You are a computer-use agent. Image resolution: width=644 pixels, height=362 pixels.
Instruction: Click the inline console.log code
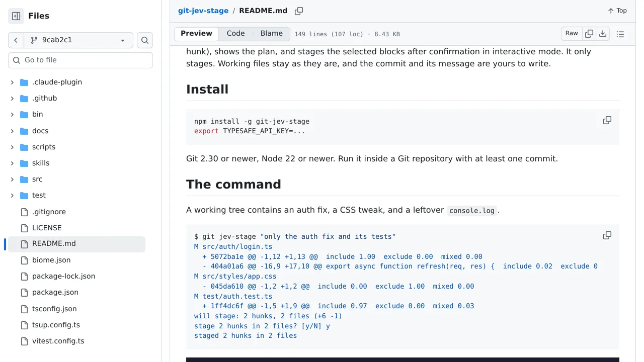click(x=472, y=211)
